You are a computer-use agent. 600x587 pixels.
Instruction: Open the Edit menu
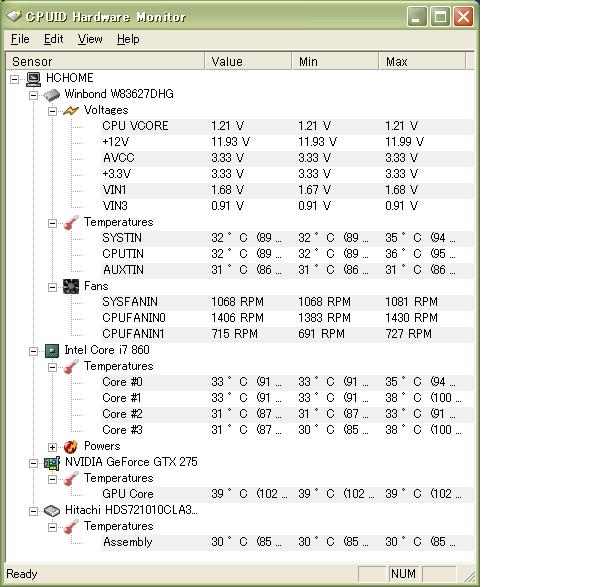[54, 39]
